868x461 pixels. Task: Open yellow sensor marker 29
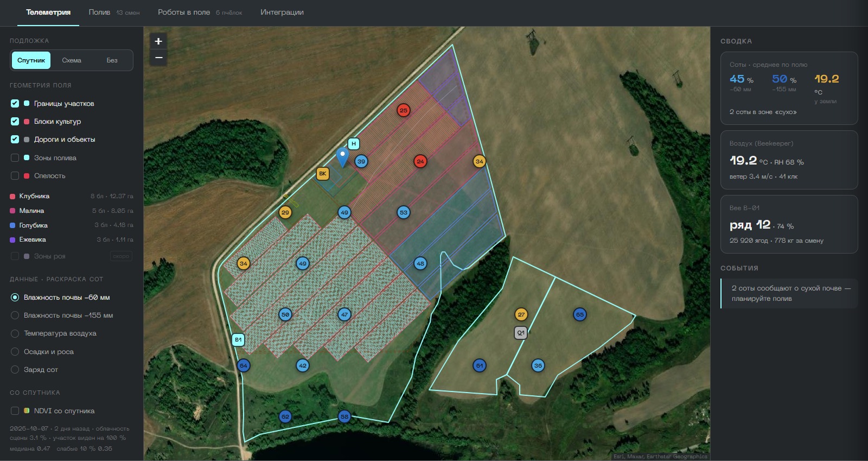point(285,212)
